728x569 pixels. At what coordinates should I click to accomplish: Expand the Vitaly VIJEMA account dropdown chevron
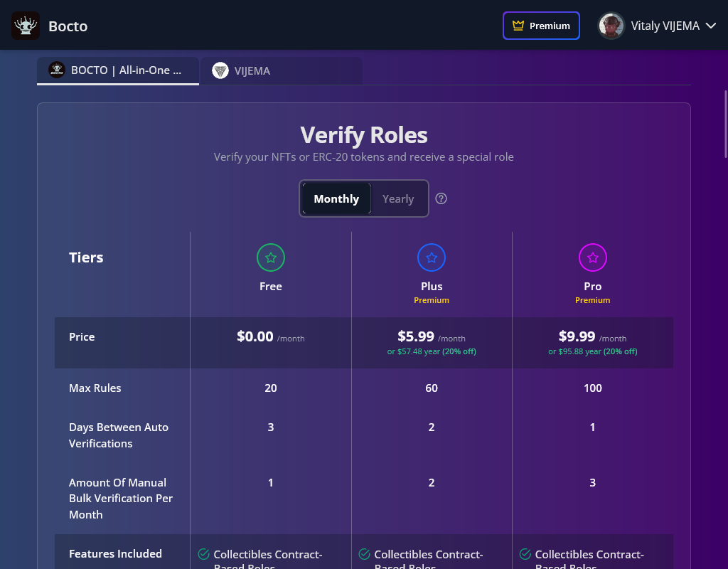[711, 26]
